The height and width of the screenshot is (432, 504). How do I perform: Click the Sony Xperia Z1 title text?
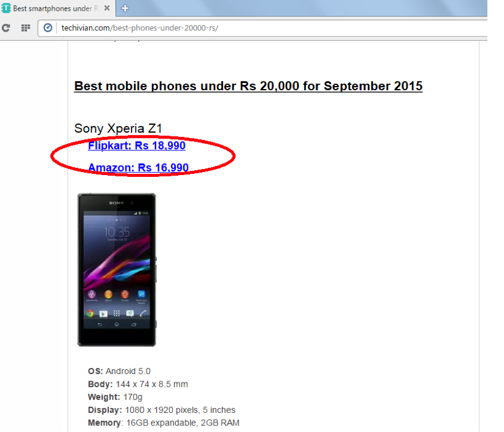118,128
